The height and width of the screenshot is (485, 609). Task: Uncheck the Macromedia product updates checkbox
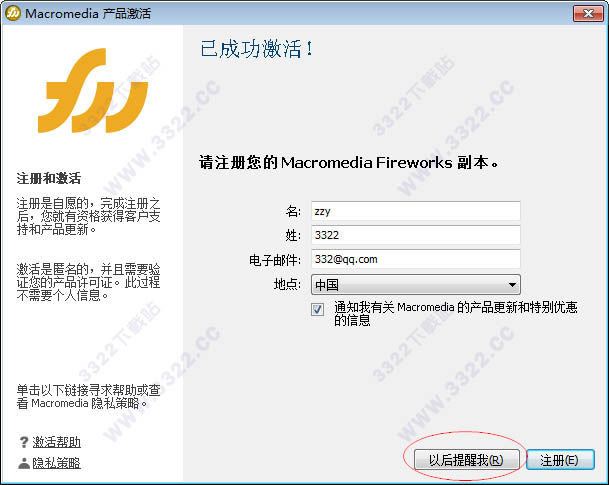coord(318,309)
